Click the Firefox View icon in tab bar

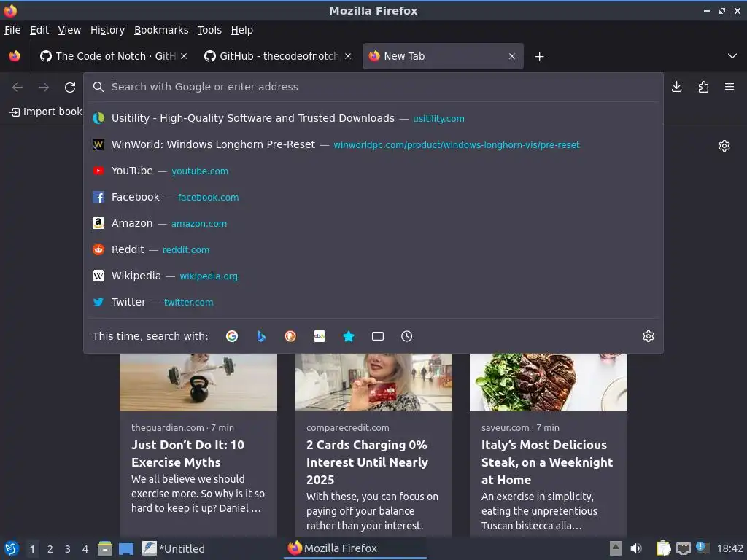click(x=15, y=56)
